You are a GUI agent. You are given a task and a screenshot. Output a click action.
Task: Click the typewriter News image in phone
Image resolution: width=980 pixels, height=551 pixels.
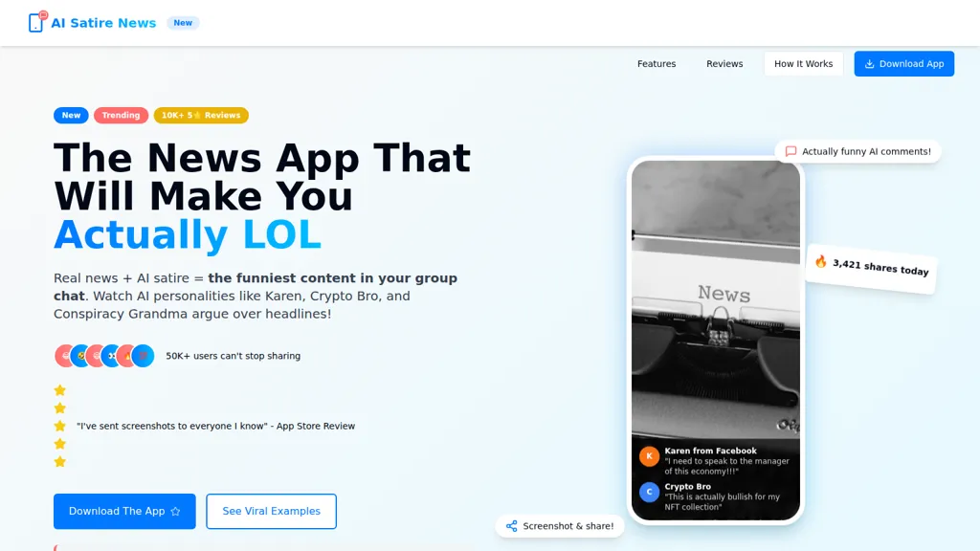point(716,299)
